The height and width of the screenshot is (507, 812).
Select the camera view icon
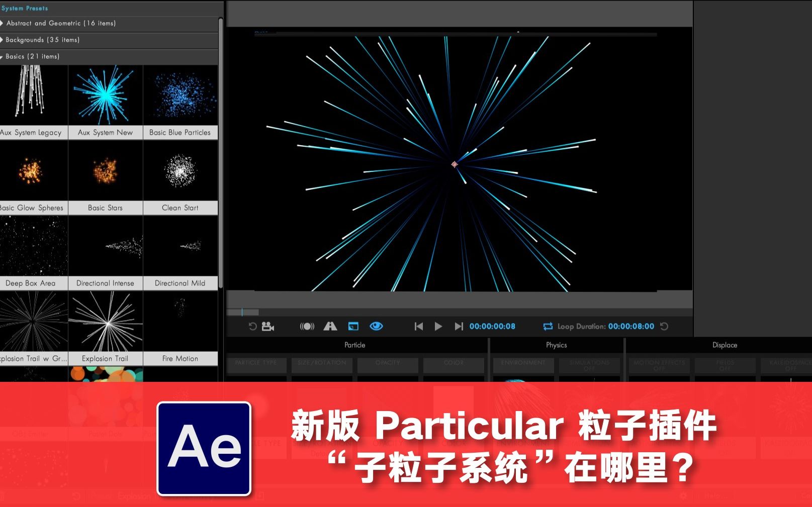tap(267, 326)
